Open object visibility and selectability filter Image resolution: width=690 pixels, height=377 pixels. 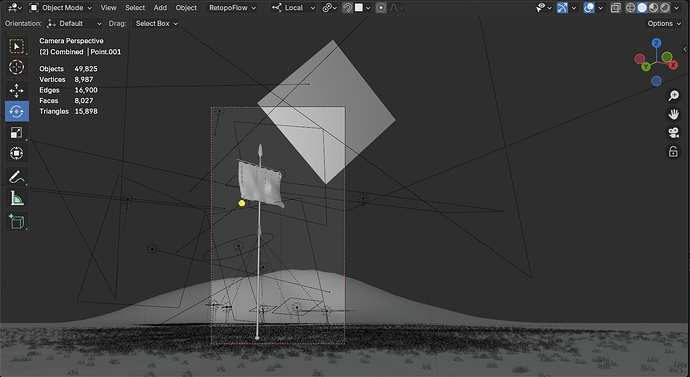[x=544, y=7]
